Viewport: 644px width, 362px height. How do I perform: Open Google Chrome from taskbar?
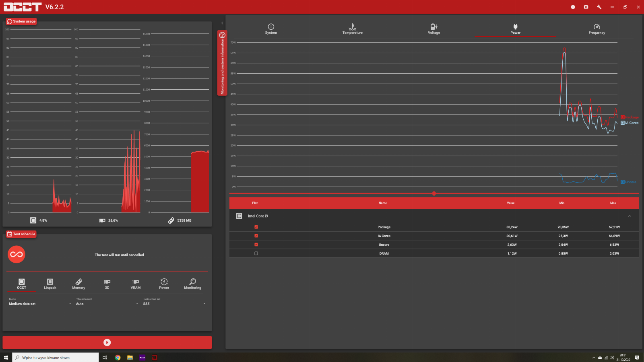click(118, 357)
